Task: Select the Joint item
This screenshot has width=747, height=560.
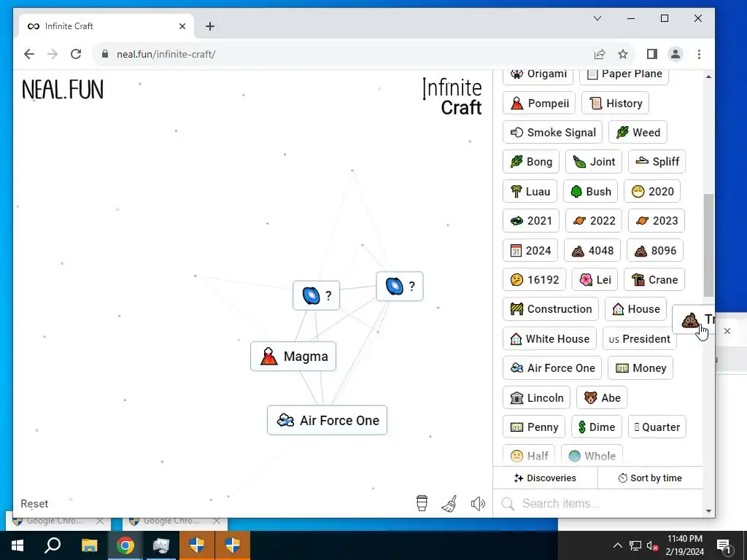Action: coord(593,162)
